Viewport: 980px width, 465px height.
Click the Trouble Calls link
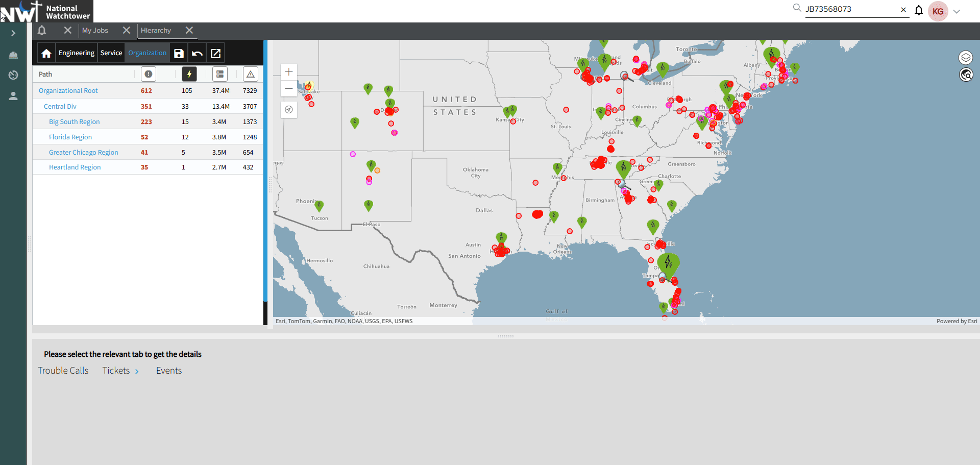(63, 371)
